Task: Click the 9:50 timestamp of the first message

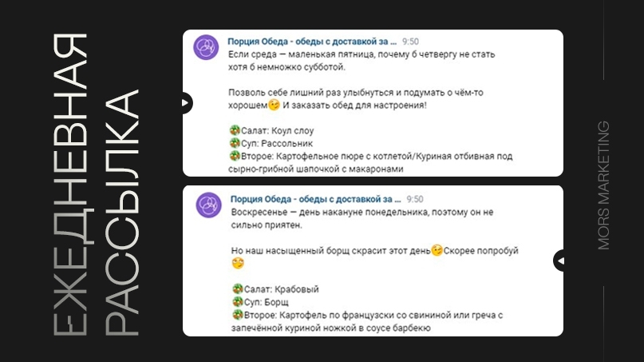Action: click(410, 42)
